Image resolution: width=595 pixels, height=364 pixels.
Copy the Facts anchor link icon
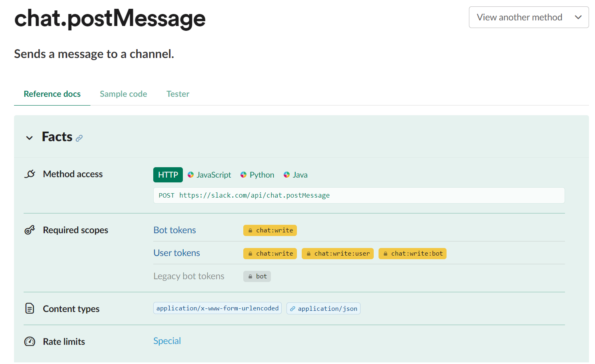[x=79, y=138]
